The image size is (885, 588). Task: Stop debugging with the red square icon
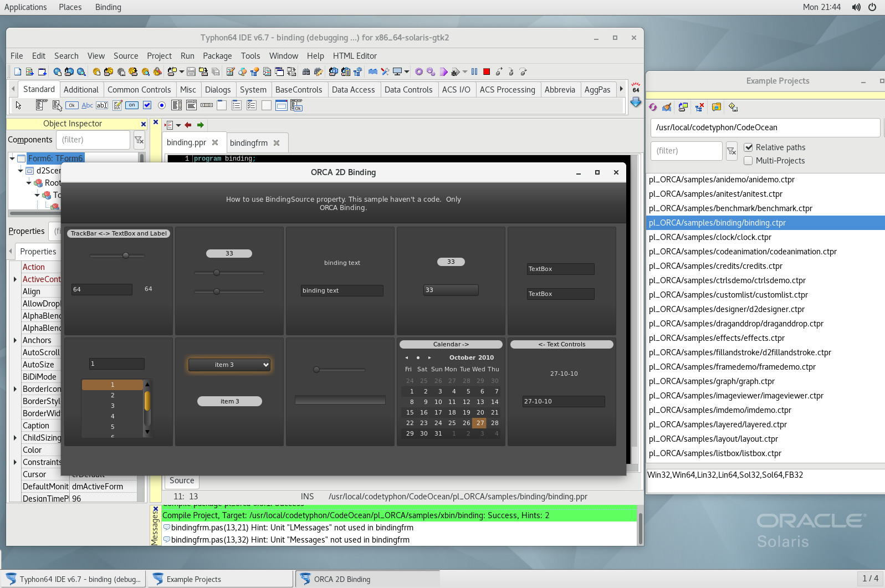click(487, 71)
